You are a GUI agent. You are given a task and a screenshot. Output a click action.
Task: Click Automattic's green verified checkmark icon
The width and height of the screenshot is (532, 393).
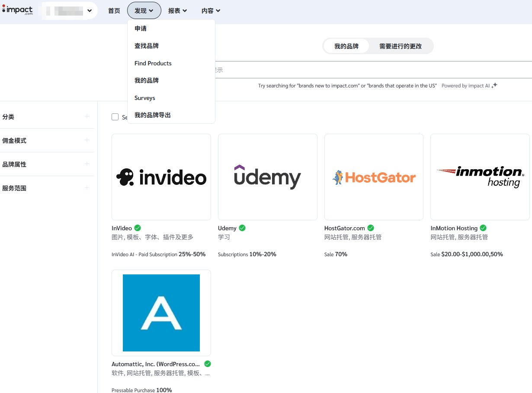point(208,364)
